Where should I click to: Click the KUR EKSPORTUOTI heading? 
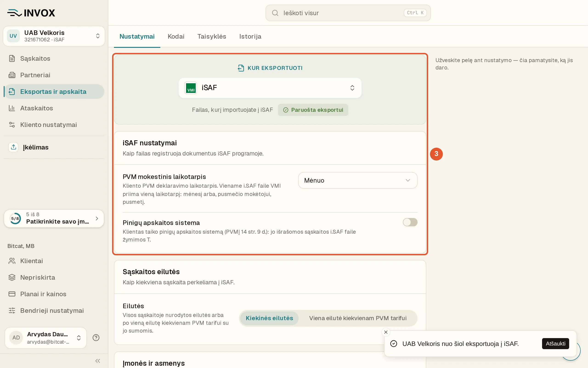(275, 68)
